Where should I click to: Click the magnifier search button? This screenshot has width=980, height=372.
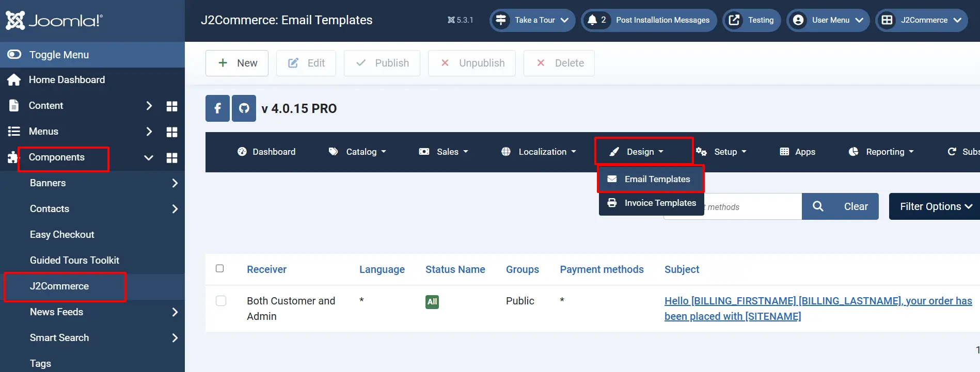[x=818, y=206]
